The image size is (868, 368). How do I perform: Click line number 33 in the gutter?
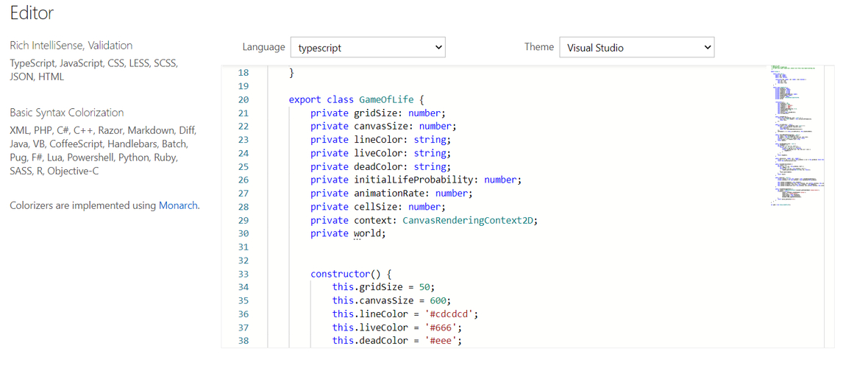point(243,274)
